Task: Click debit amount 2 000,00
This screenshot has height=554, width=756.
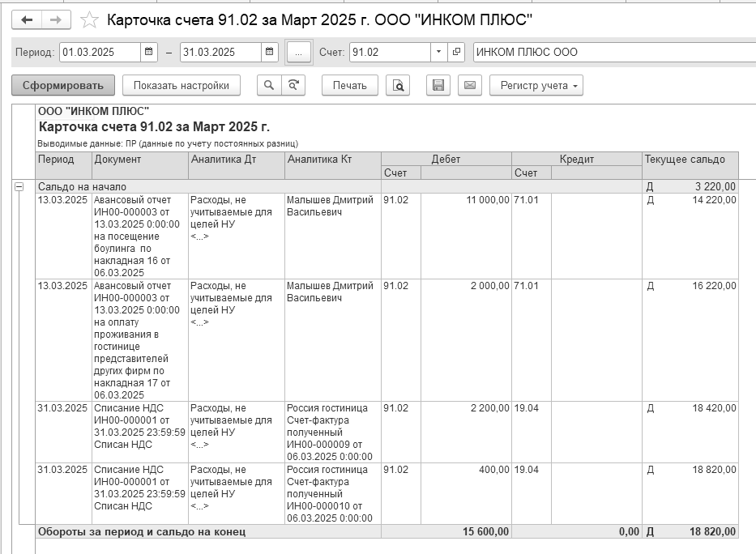Action: (x=490, y=286)
